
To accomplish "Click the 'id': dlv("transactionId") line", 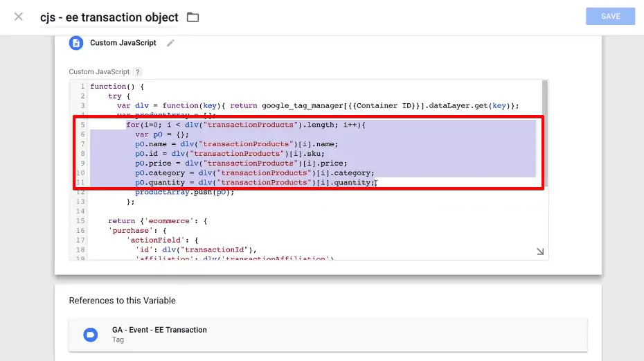I will (x=196, y=249).
